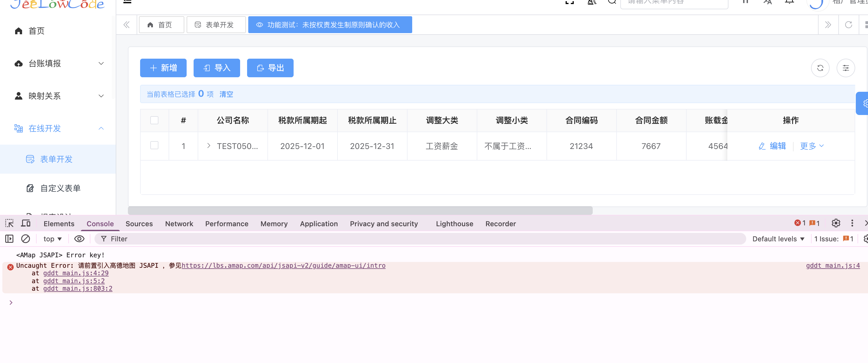This screenshot has height=363, width=868.
Task: Switch to the Network tab
Action: [x=179, y=224]
